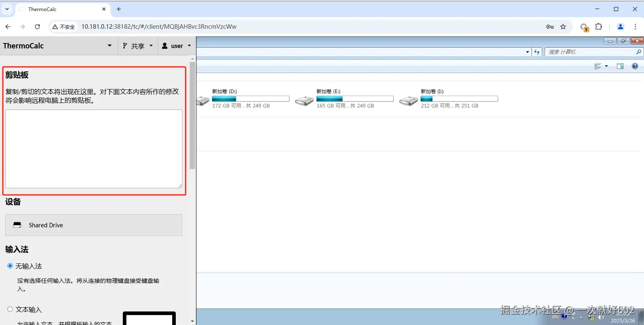Viewport: 644px width, 325px height.
Task: Open the Chrome profile avatar
Action: tap(621, 27)
